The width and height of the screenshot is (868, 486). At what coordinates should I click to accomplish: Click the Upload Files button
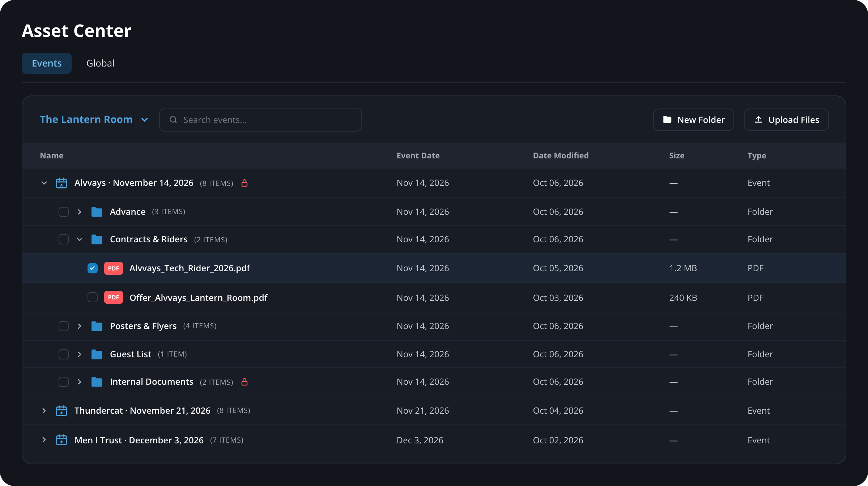click(x=787, y=120)
